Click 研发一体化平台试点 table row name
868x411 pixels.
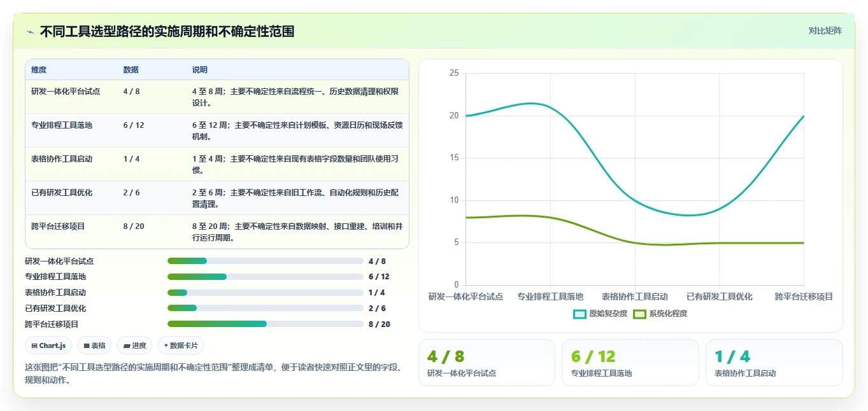[66, 92]
